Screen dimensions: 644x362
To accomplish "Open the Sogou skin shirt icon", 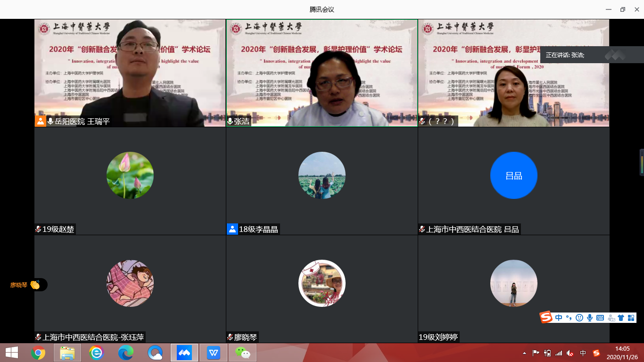I will (621, 318).
